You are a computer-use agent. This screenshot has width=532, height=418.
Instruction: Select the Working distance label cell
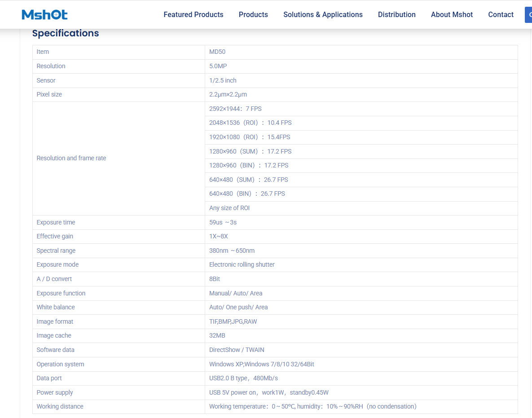119,406
